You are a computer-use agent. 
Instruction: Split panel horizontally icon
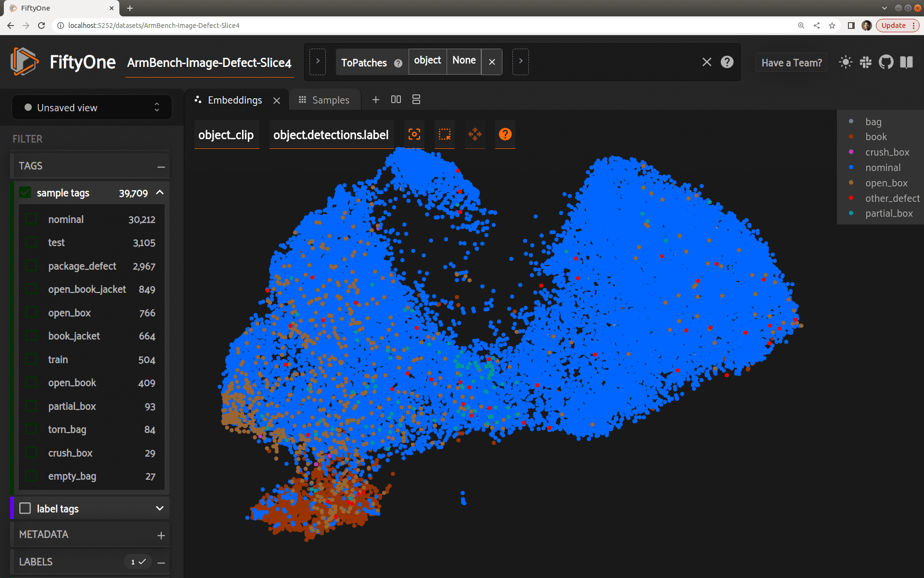click(396, 99)
